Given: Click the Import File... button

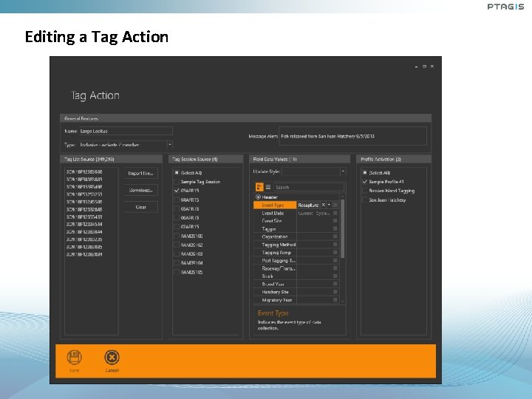Looking at the screenshot, I should [141, 173].
